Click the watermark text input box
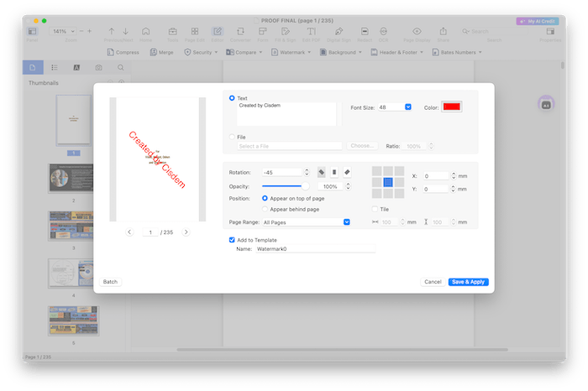The image size is (588, 391). tap(286, 114)
